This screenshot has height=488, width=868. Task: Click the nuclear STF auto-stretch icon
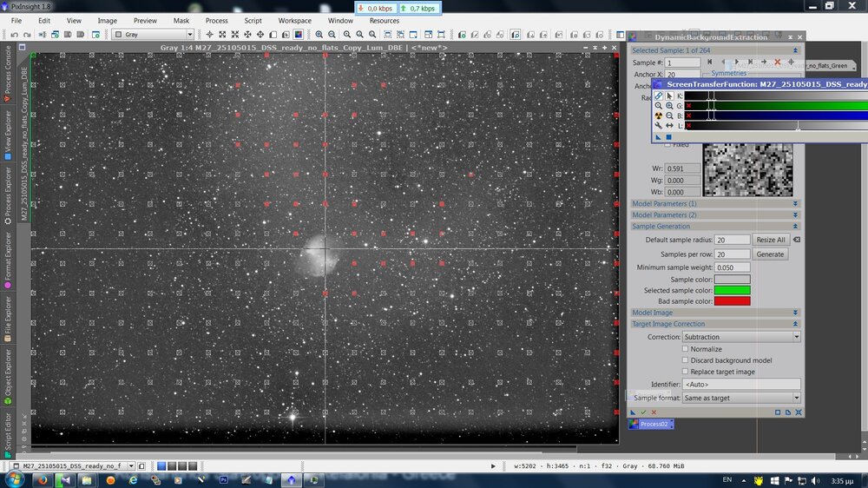[659, 115]
